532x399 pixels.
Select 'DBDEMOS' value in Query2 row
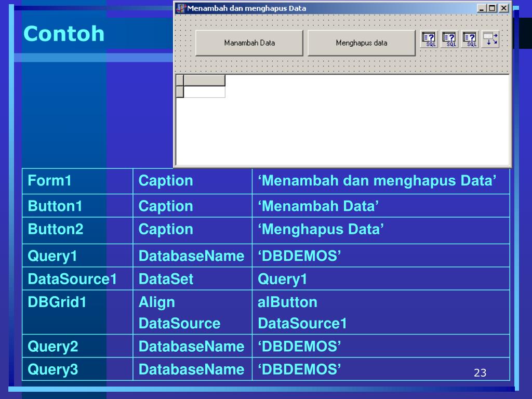pyautogui.click(x=299, y=347)
